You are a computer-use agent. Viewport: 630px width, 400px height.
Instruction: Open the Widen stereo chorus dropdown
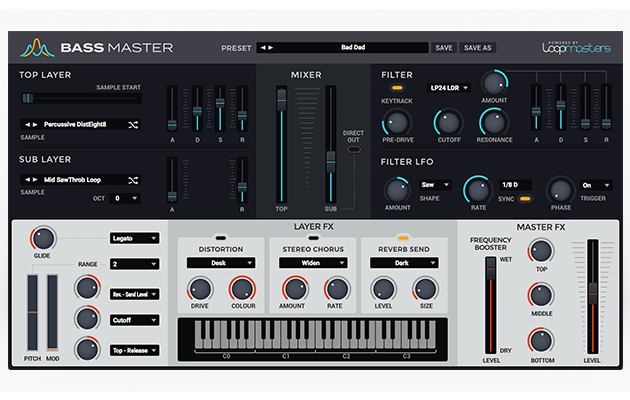306,263
